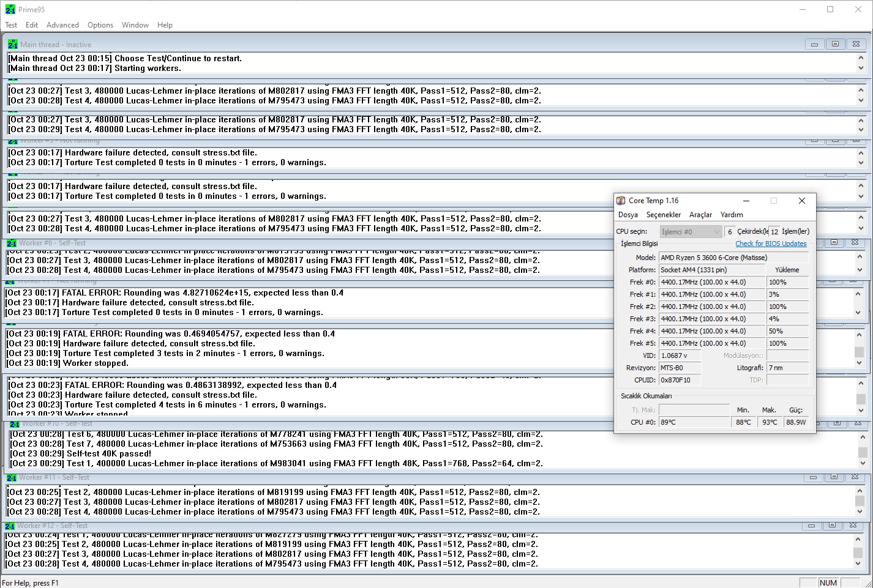Image resolution: width=873 pixels, height=588 pixels.
Task: Click the scroll up arrow in Main thread window
Action: point(861,58)
